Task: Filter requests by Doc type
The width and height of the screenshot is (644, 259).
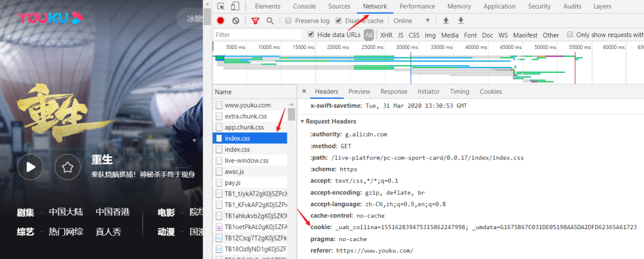Action: pos(488,35)
